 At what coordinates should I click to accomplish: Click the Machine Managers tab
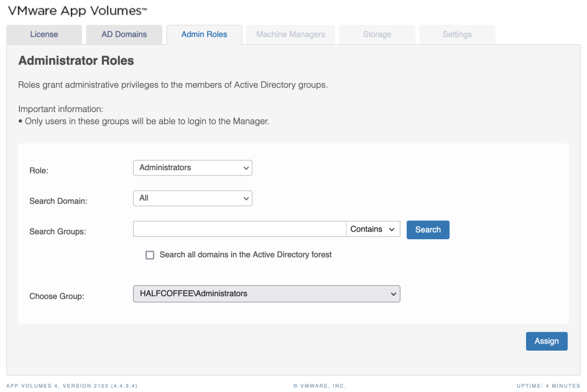(290, 34)
